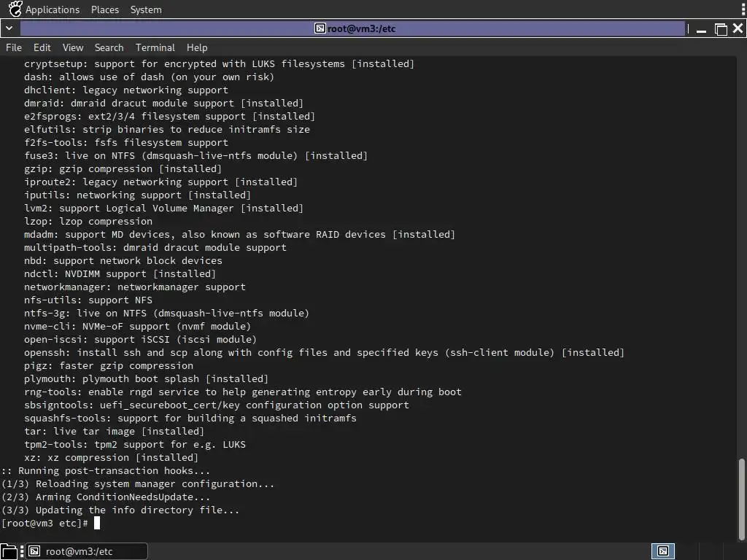Image resolution: width=747 pixels, height=560 pixels.
Task: Click the 'tpm2-tools: tpm2 support' line
Action: click(135, 445)
